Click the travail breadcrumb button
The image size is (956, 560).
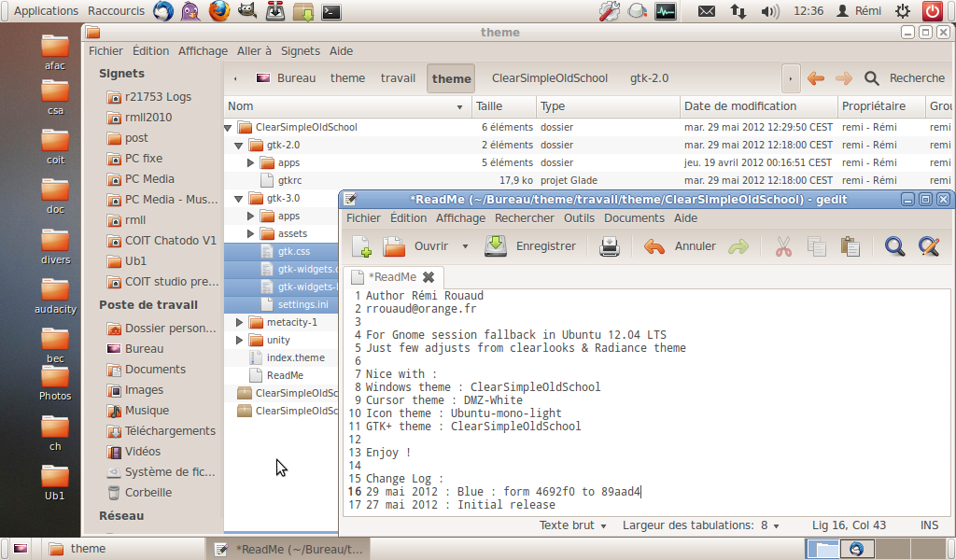(398, 78)
